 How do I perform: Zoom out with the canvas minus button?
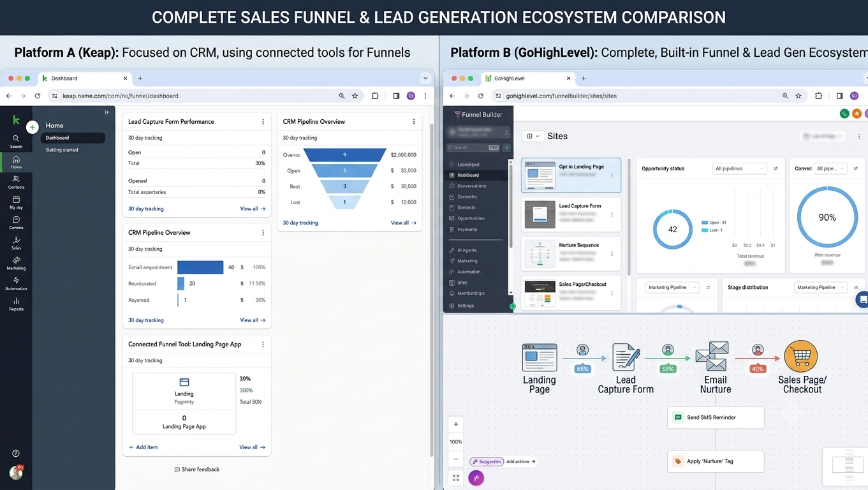coord(456,459)
